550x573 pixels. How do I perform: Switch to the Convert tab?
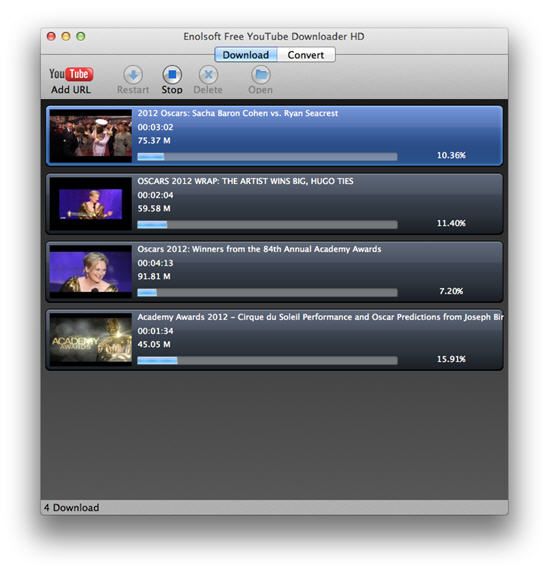306,55
